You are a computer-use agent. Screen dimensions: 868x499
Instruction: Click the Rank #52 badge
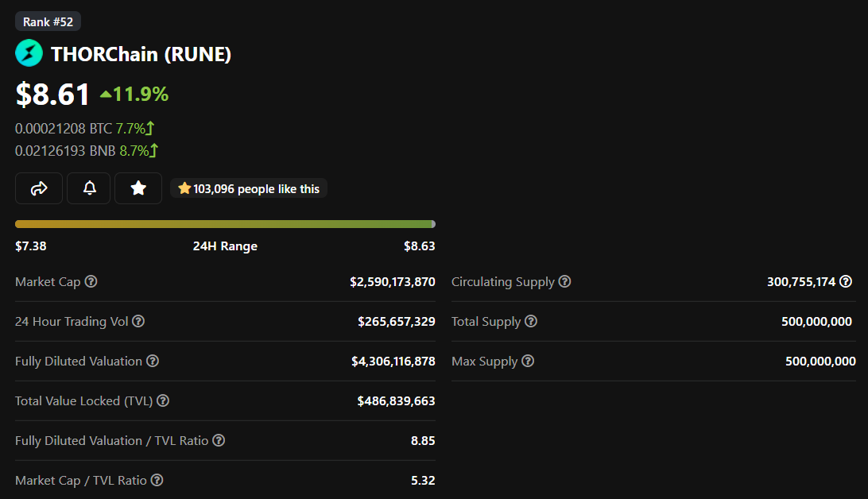click(48, 21)
